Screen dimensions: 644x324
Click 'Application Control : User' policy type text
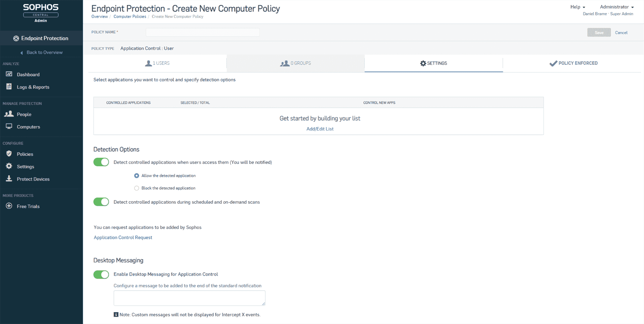(x=147, y=48)
